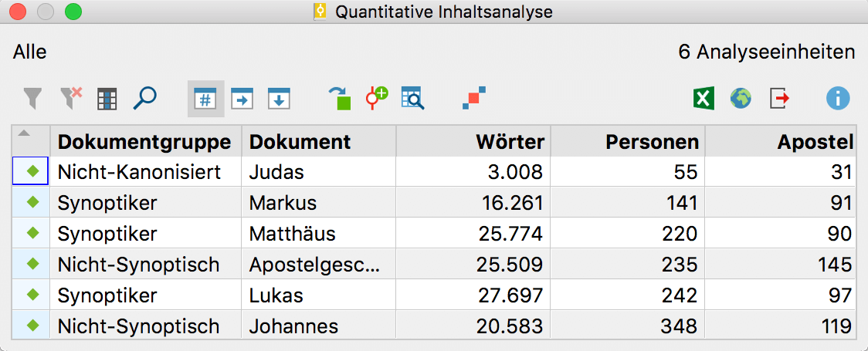Click the red and blue squares icon
The image size is (868, 351).
(474, 98)
